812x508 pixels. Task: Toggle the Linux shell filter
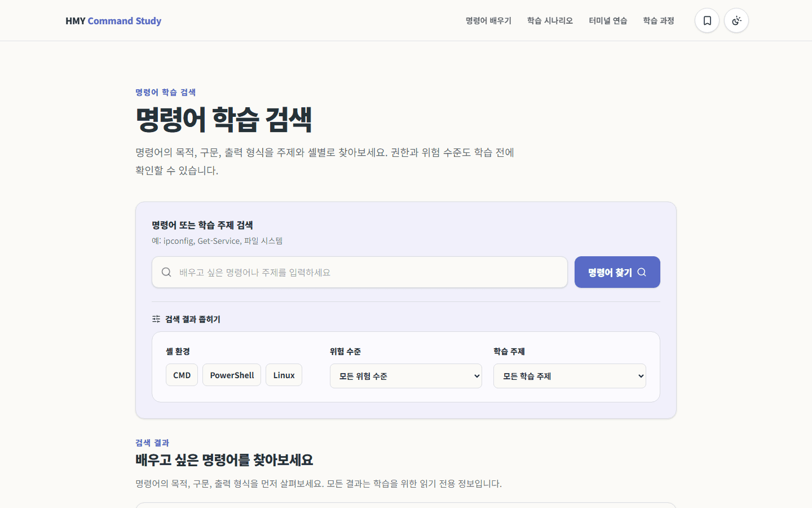[284, 375]
